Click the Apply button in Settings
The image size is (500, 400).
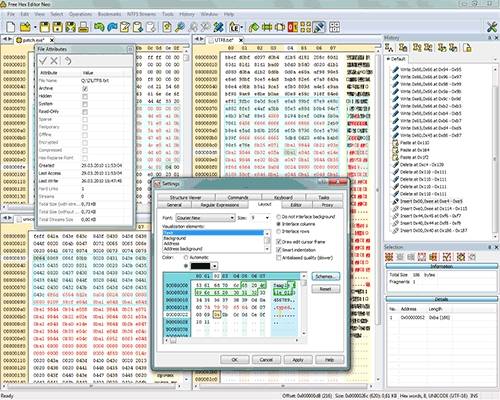tap(298, 360)
